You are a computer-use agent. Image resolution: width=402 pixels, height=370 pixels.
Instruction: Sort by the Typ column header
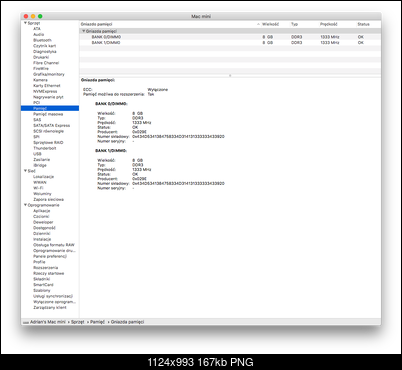(294, 24)
